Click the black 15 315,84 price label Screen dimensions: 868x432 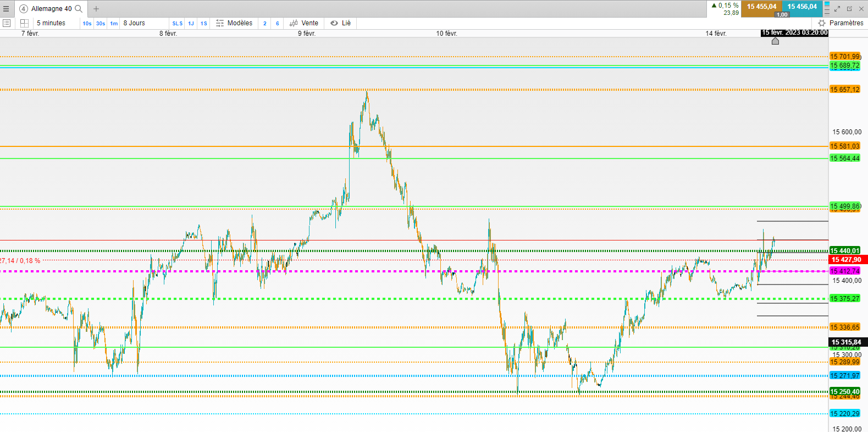coord(847,342)
